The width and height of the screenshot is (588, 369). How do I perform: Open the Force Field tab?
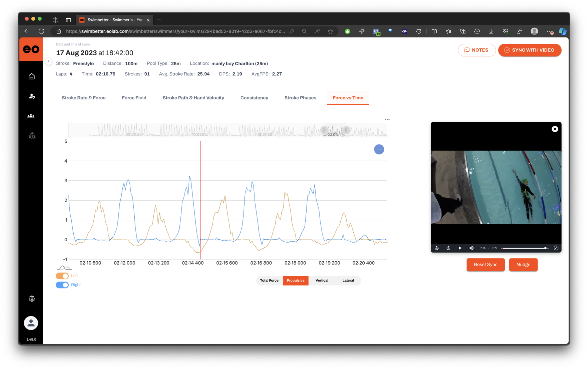(134, 98)
